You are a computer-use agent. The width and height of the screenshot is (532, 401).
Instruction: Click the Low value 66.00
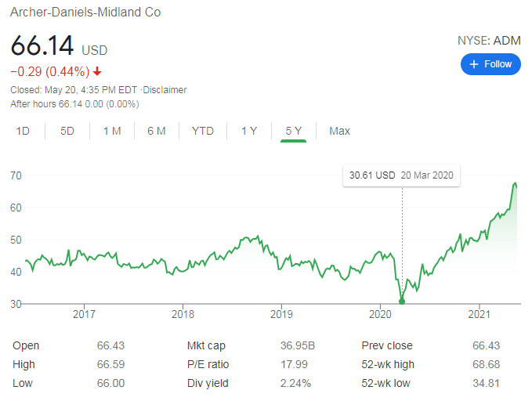click(110, 383)
